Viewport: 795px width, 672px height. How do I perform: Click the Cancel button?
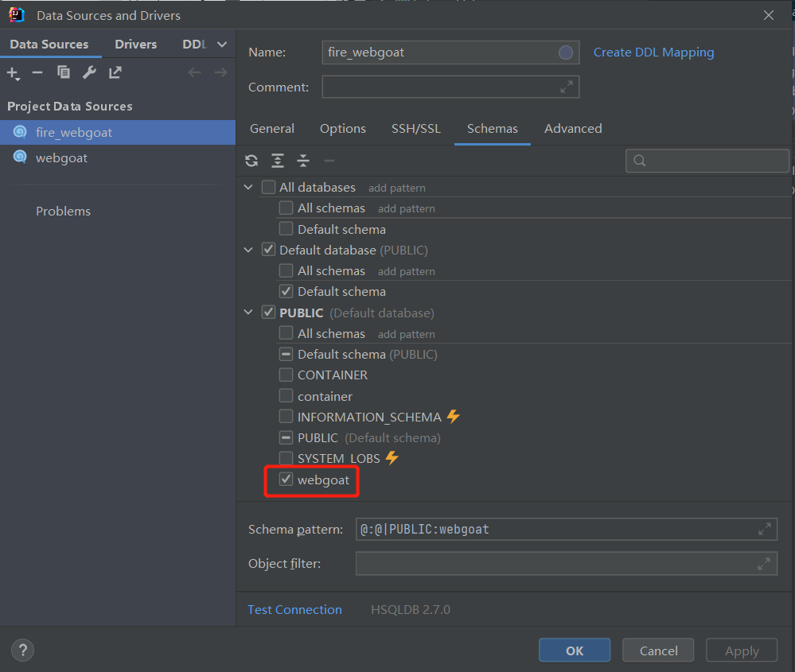click(x=658, y=651)
